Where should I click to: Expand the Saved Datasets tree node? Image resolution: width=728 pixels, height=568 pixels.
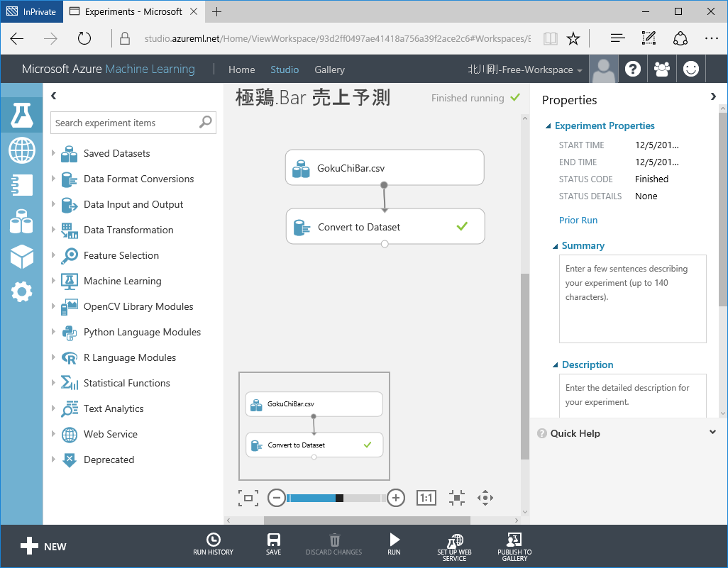53,152
